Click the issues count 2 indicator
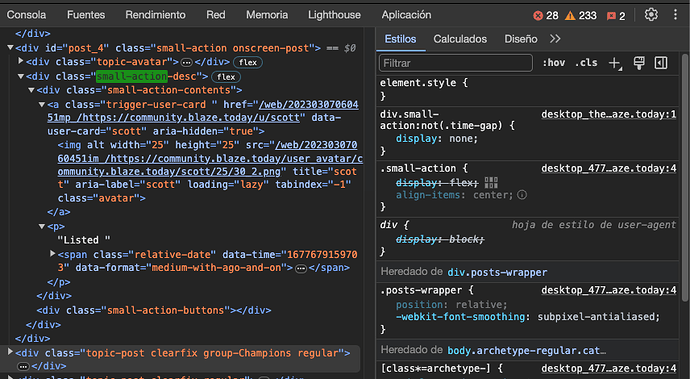The width and height of the screenshot is (690, 379). [616, 16]
